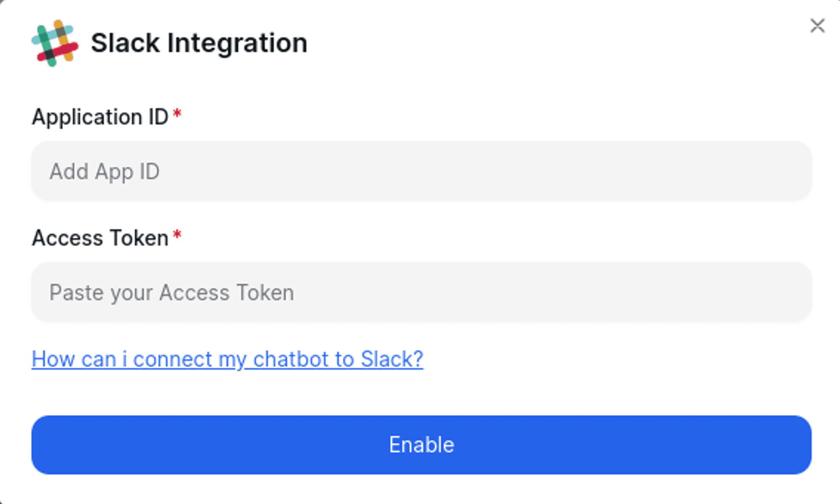Click the Slack Integration title text
840x504 pixels.
coord(199,42)
